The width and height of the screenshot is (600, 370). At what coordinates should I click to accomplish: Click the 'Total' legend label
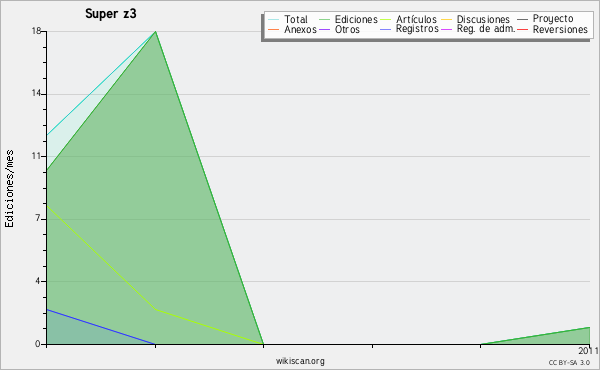(x=296, y=19)
